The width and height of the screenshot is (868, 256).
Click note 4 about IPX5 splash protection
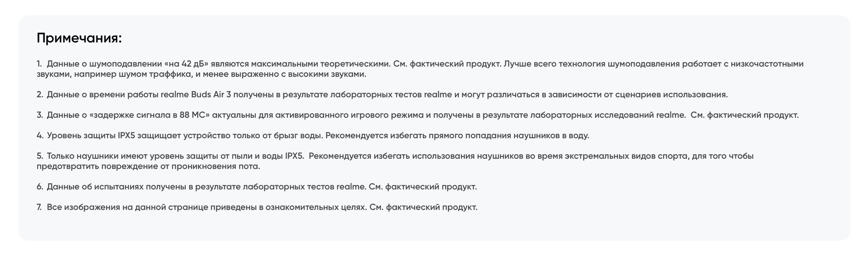pos(312,136)
